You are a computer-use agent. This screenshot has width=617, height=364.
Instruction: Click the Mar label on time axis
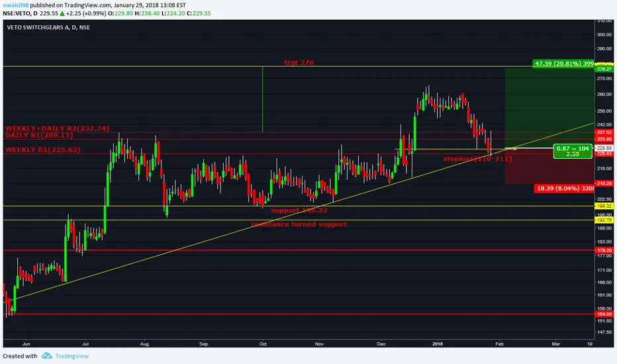tap(556, 343)
